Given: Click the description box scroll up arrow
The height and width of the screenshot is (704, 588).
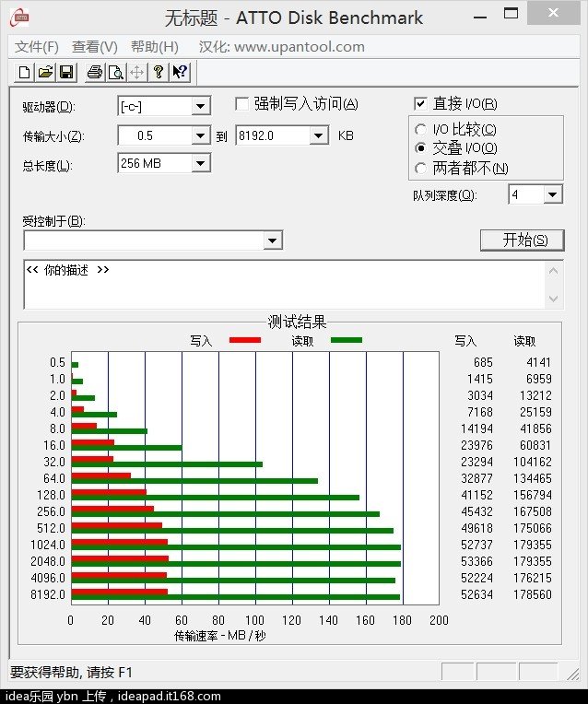Looking at the screenshot, I should click(x=553, y=271).
